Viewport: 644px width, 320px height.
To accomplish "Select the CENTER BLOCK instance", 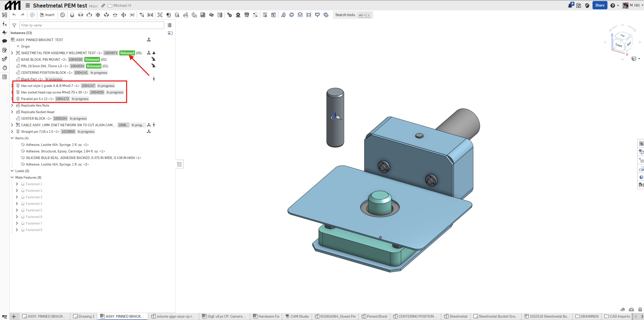I will [33, 118].
